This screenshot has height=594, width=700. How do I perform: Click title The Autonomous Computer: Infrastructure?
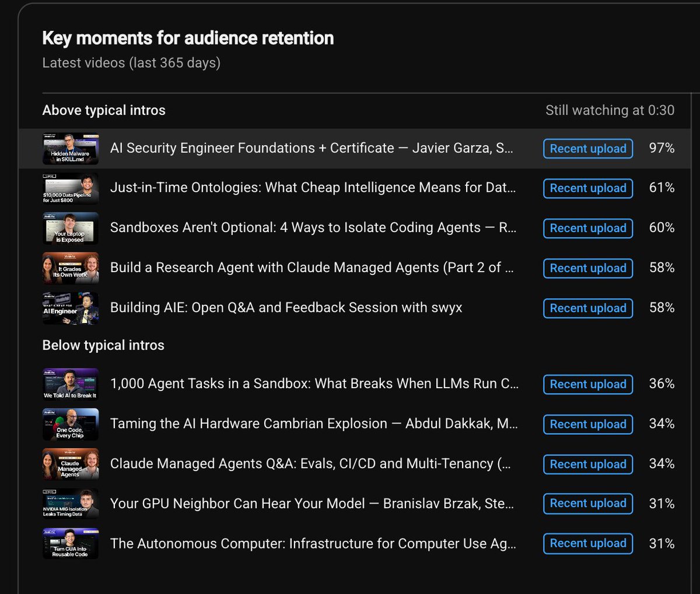coord(313,543)
